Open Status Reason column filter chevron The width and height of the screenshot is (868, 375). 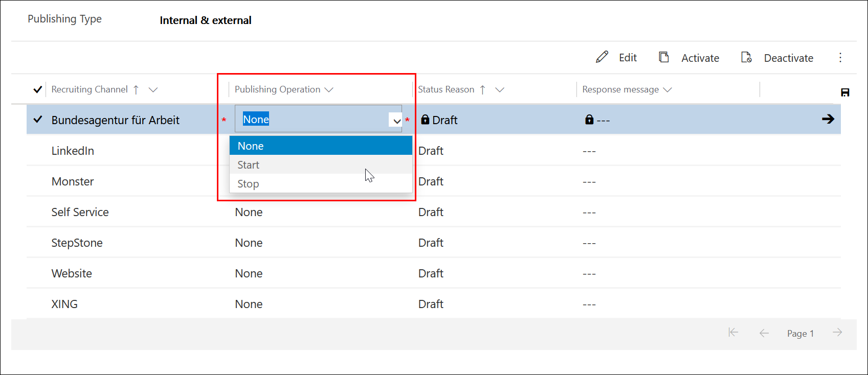point(500,89)
